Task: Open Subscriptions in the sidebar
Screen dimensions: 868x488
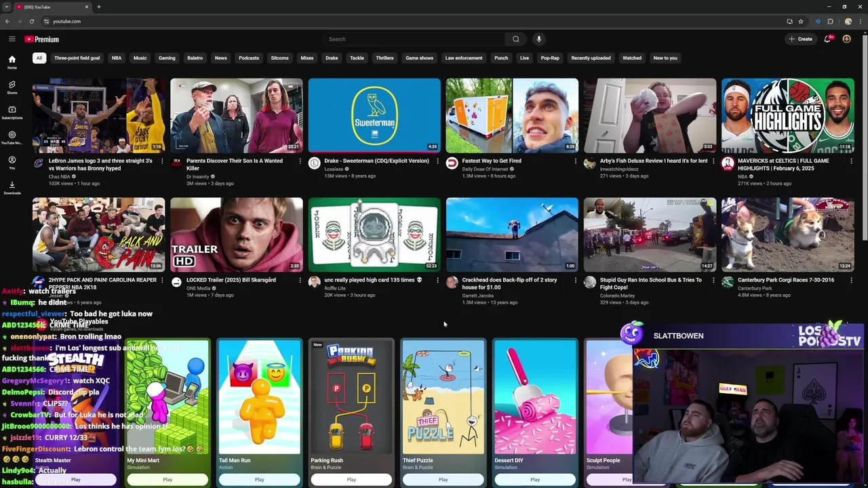Action: point(12,113)
